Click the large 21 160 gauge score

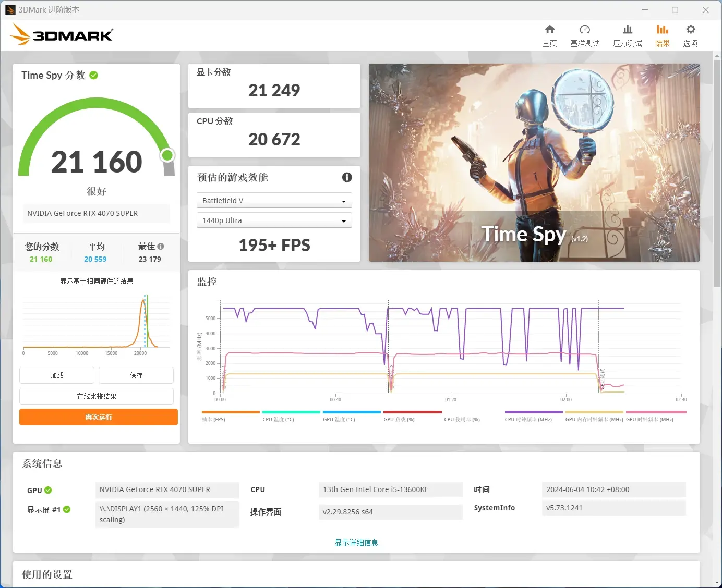[x=97, y=162]
